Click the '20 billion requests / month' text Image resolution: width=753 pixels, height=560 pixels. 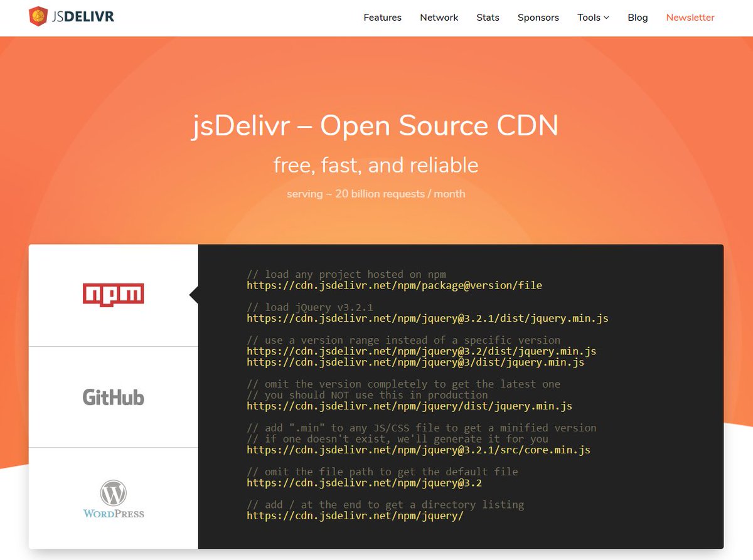[x=400, y=194]
